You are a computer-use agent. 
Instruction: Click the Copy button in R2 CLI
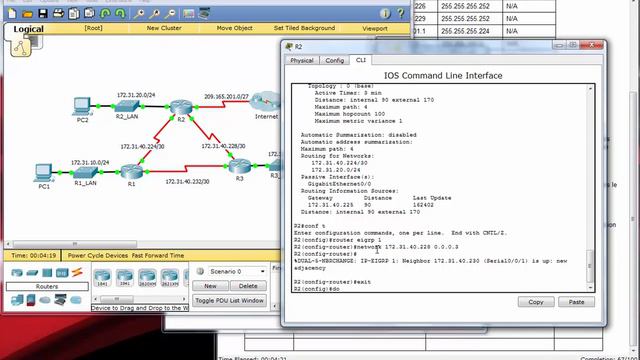pos(536,302)
